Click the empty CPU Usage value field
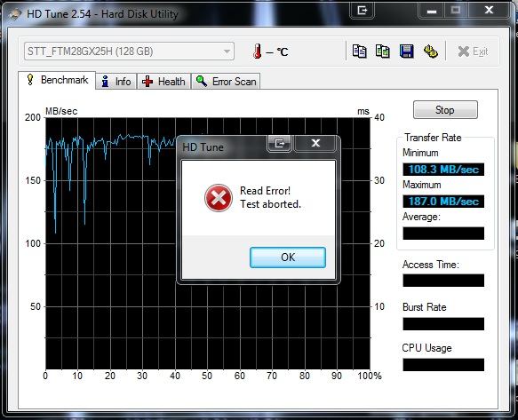Screen dimensions: 518x420 (443, 365)
